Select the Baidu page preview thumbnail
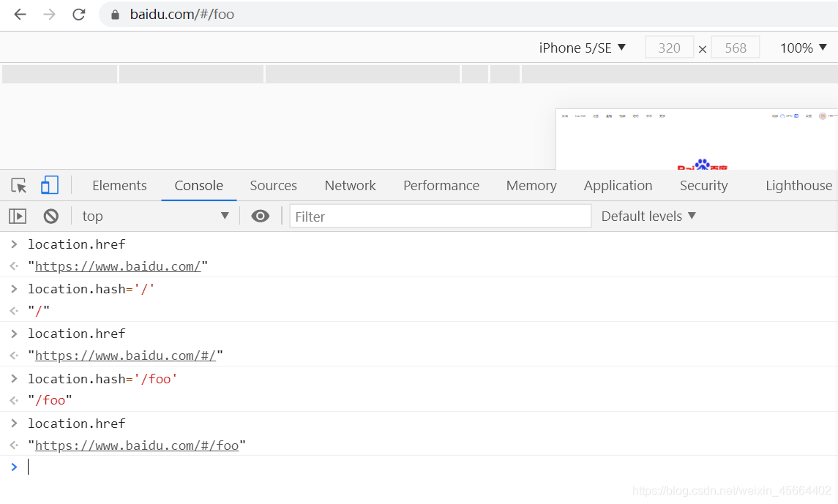The width and height of the screenshot is (838, 504). 697,139
